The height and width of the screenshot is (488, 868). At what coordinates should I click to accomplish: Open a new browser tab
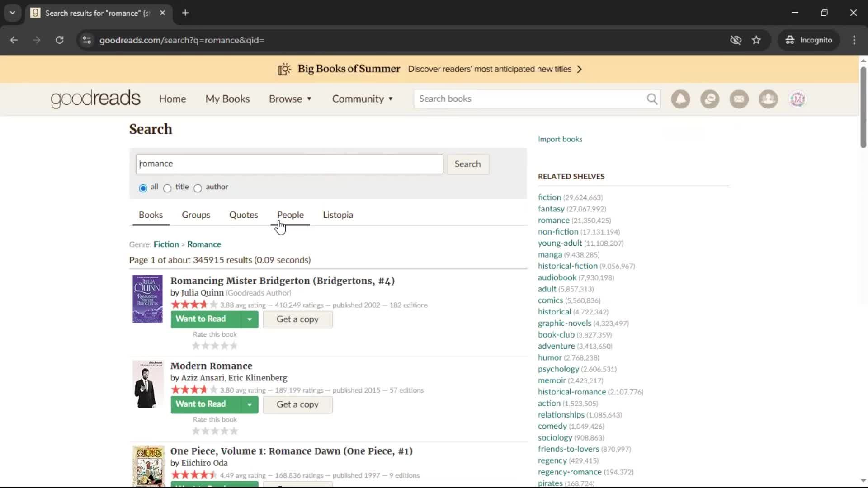pos(185,13)
